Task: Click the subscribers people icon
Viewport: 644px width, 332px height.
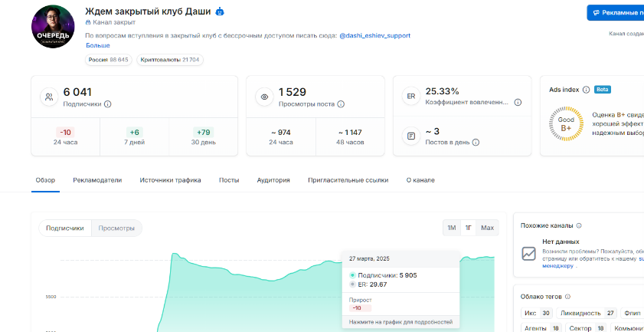Action: click(x=49, y=97)
